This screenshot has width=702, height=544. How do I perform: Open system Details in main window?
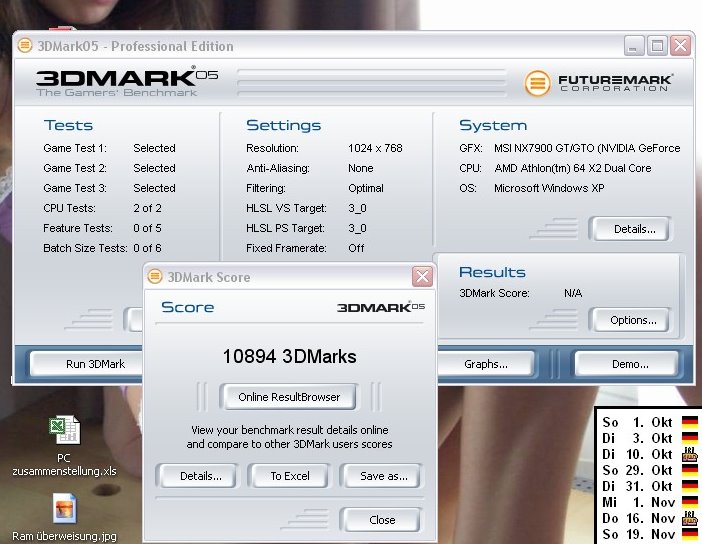(x=634, y=229)
